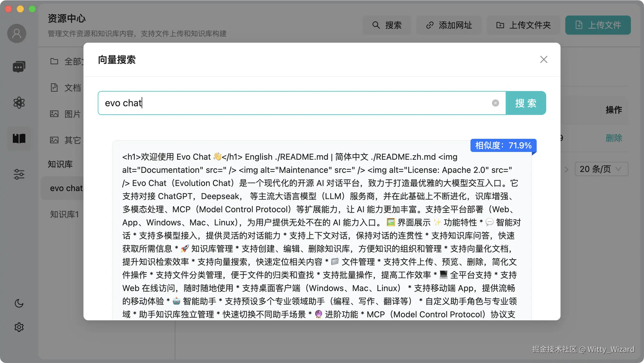Click the sliders tuning icon in sidebar
644x363 pixels.
[x=19, y=174]
